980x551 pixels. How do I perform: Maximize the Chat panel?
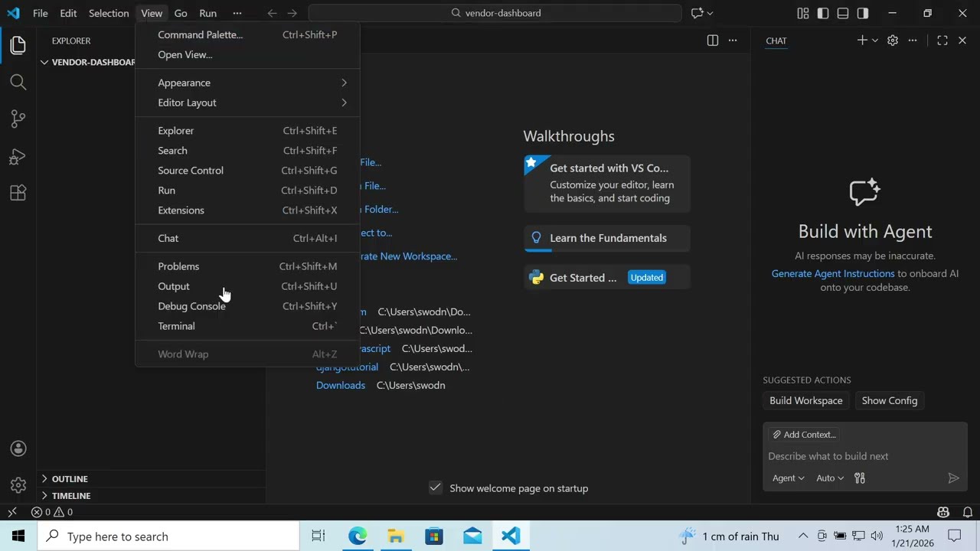click(x=942, y=41)
